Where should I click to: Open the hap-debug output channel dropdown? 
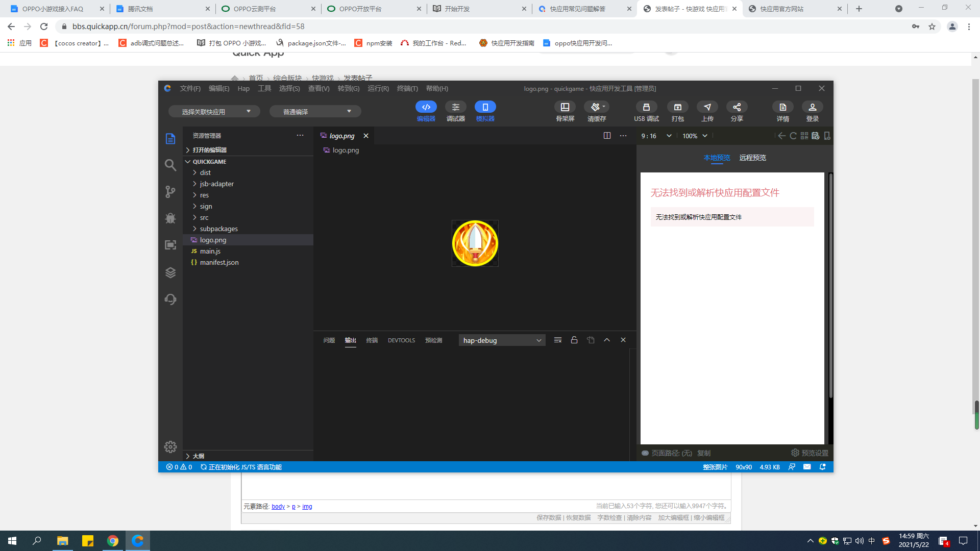(502, 340)
